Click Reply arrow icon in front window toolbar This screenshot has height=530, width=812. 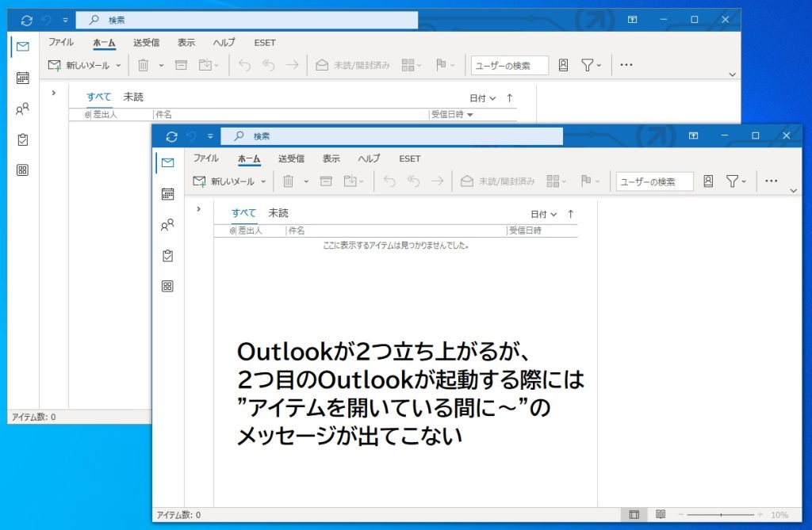tap(389, 181)
